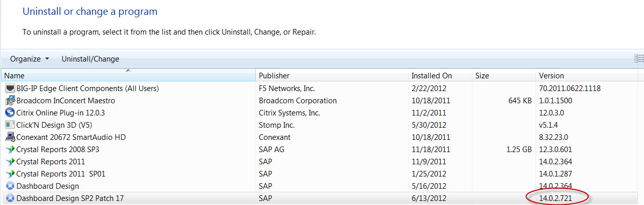Sort by the Version column header
This screenshot has height=205, width=644.
(586, 75)
